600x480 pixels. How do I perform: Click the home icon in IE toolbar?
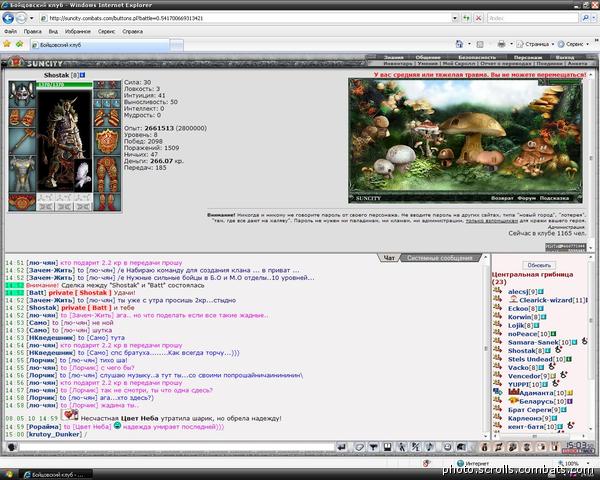click(x=459, y=44)
